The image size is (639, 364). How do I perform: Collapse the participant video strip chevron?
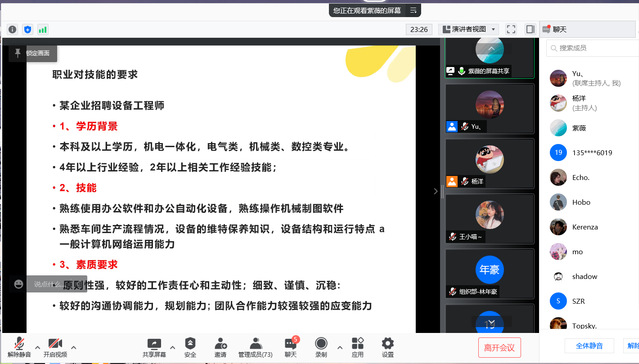(x=435, y=191)
